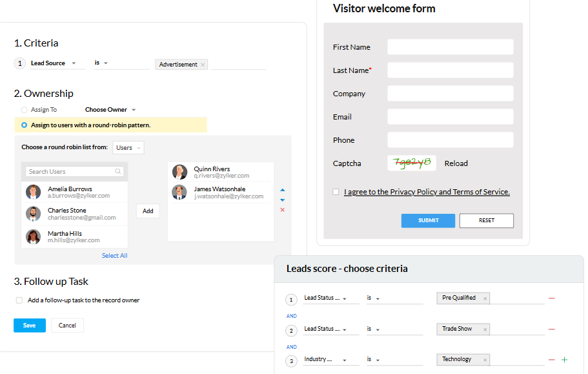Open the Users round robin list dropdown
The width and height of the screenshot is (588, 374).
point(128,147)
